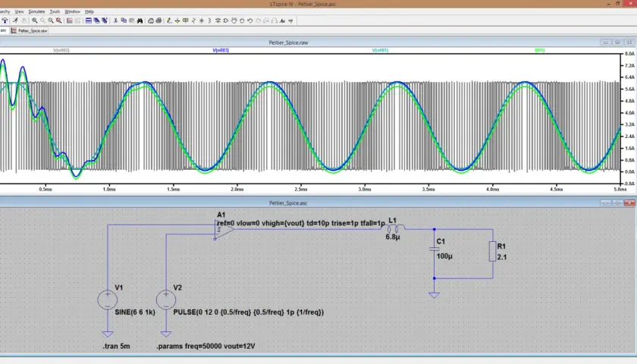Open the View menu

tap(19, 11)
